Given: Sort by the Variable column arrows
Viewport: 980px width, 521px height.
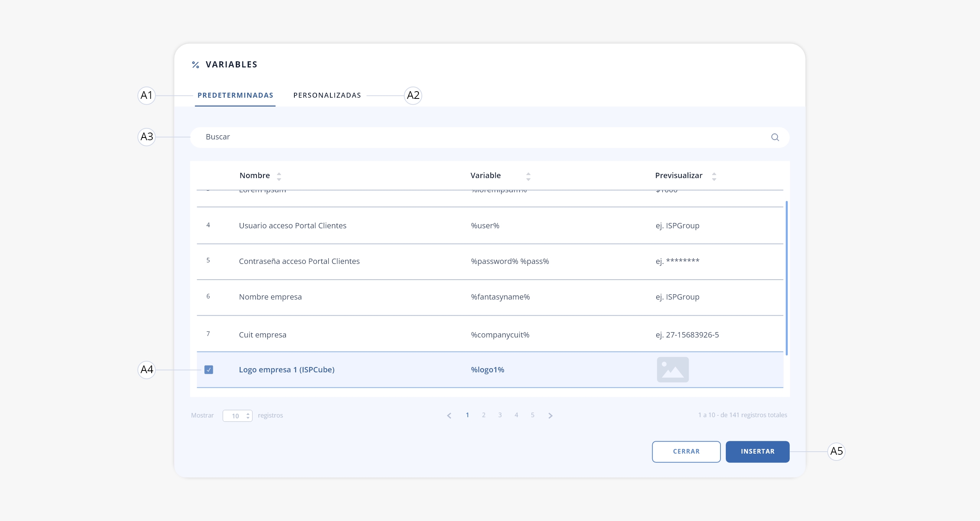Looking at the screenshot, I should coord(528,176).
